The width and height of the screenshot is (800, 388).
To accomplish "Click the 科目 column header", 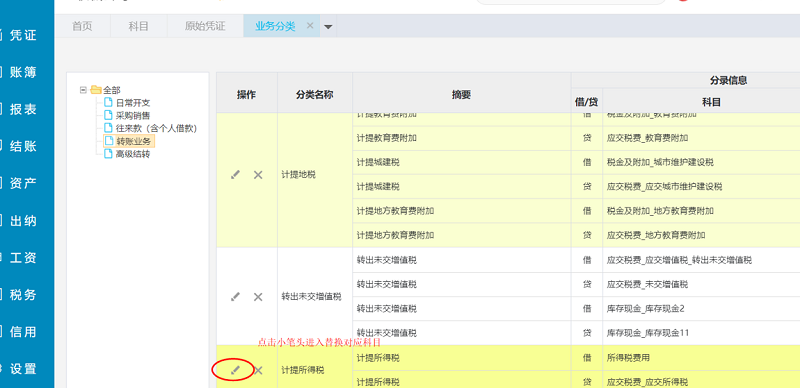I will click(711, 103).
